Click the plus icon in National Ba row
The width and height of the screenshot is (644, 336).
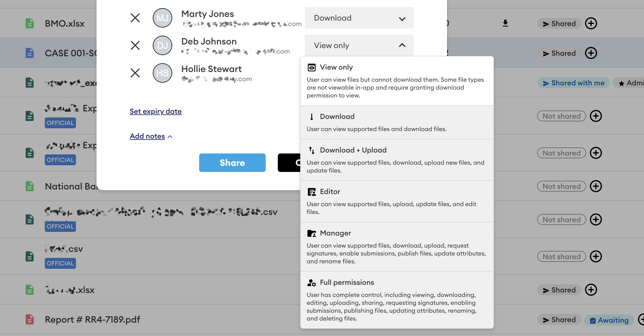596,186
